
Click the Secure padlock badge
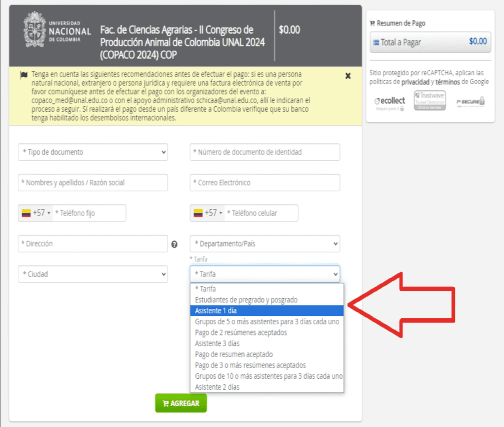coord(470,101)
